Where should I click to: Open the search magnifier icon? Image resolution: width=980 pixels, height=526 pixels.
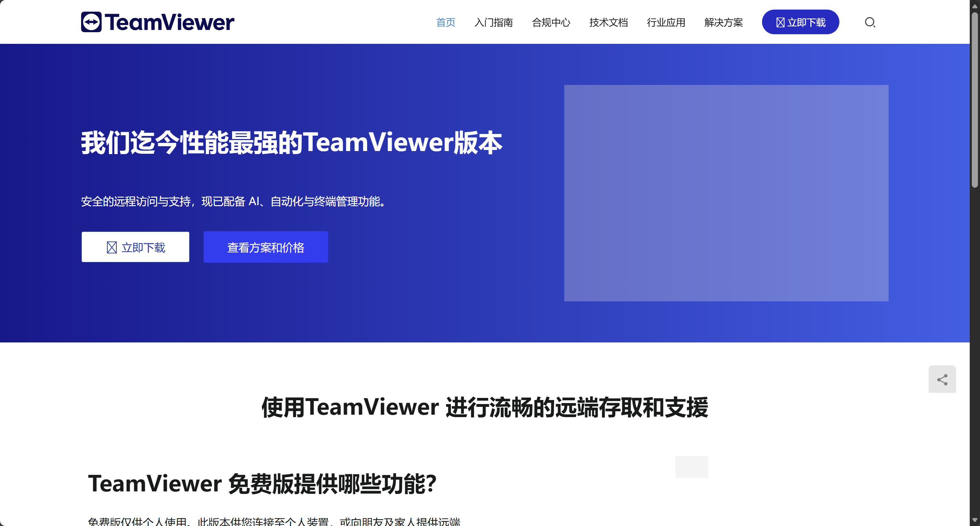click(870, 23)
